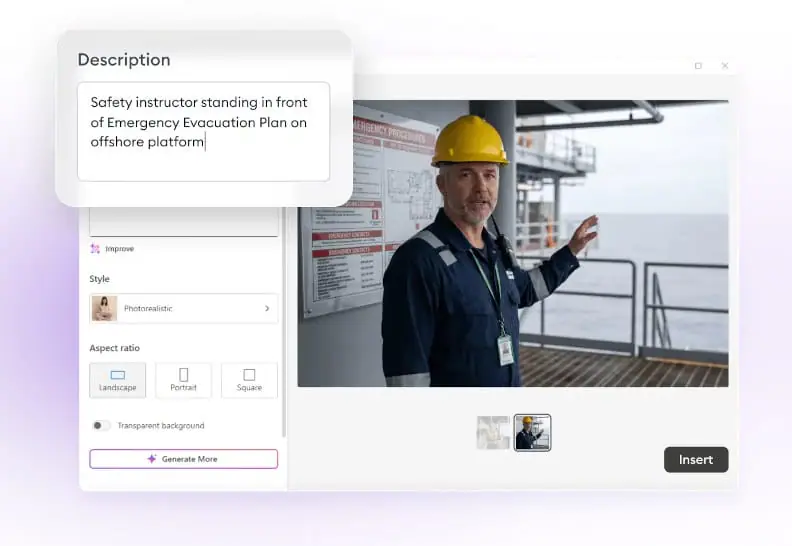The image size is (792, 546).
Task: Click the prompt field under the Description overlay
Action: (184, 221)
